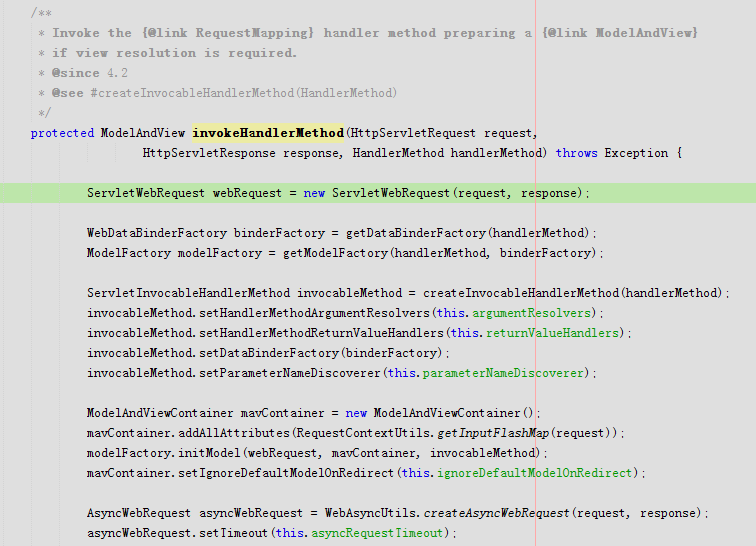Click 'if view resolution is required.' comment line
The height and width of the screenshot is (546, 756).
174,53
